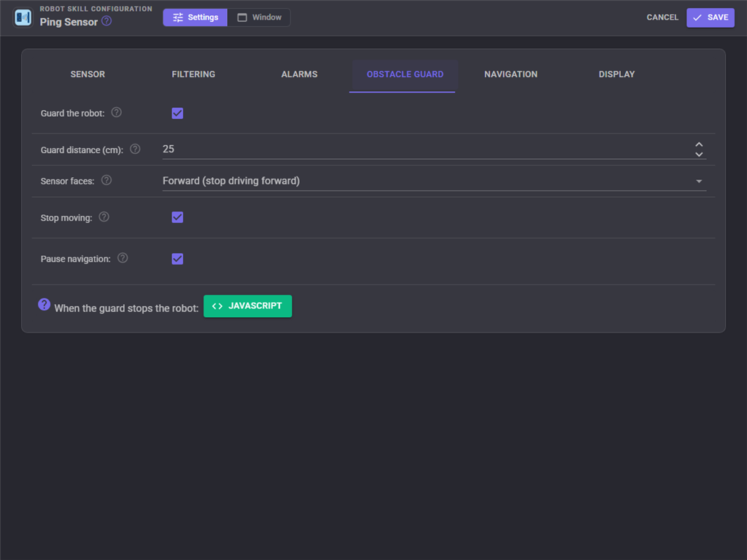Click the Settings view button
The width and height of the screenshot is (747, 560).
[196, 17]
